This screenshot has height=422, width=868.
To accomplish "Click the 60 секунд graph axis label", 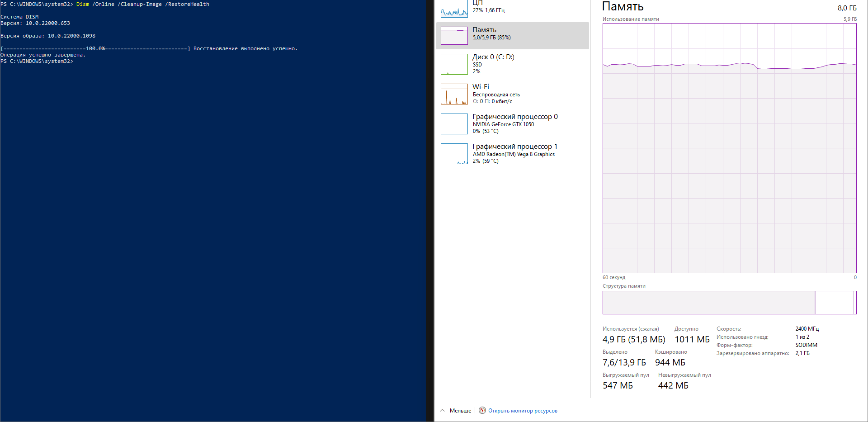I will point(614,277).
